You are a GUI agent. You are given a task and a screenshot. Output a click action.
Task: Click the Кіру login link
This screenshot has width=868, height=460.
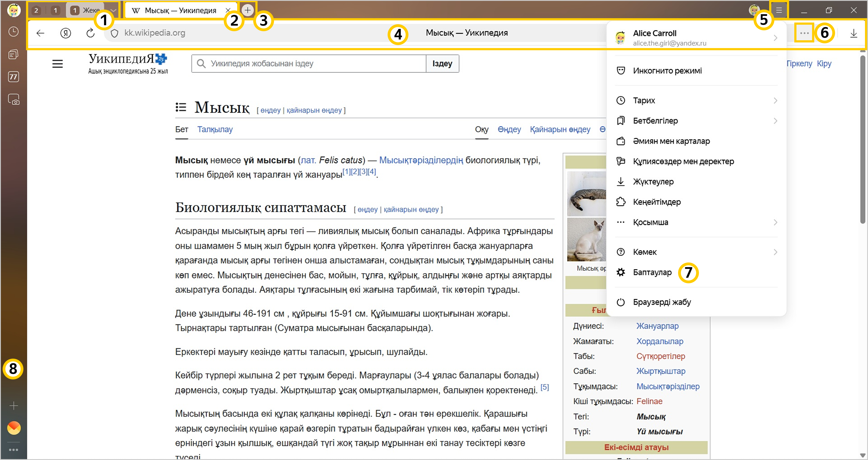824,64
